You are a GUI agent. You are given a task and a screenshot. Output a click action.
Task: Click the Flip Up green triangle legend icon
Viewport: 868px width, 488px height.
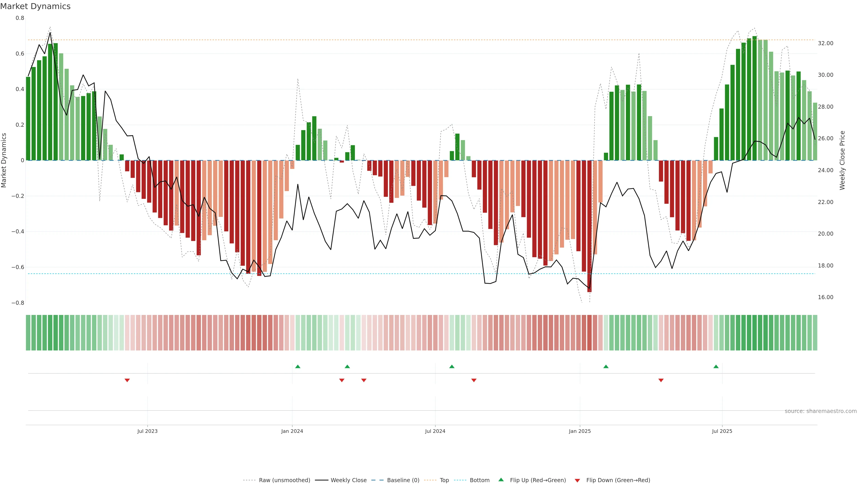click(501, 480)
